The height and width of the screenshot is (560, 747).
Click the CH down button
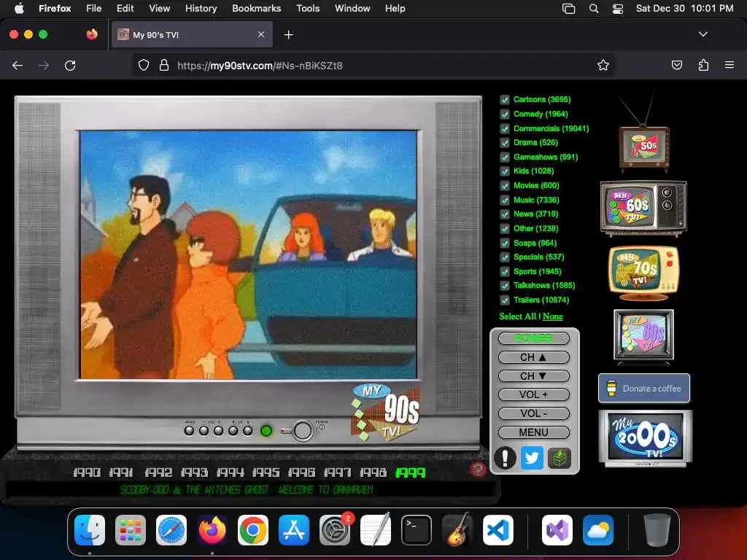click(533, 376)
